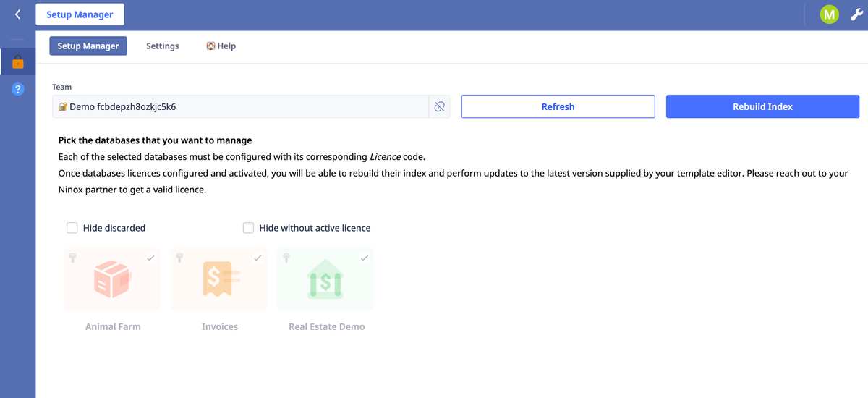Tick the Hide without active licence checkbox
The image size is (868, 398).
(x=248, y=228)
